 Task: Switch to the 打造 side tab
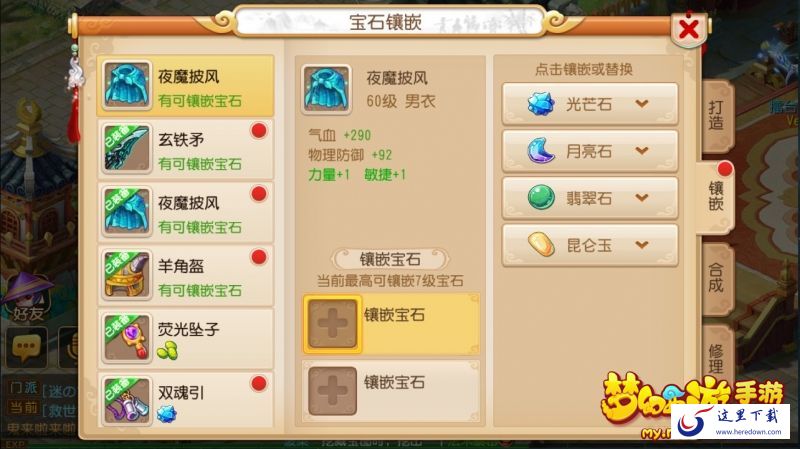[716, 115]
